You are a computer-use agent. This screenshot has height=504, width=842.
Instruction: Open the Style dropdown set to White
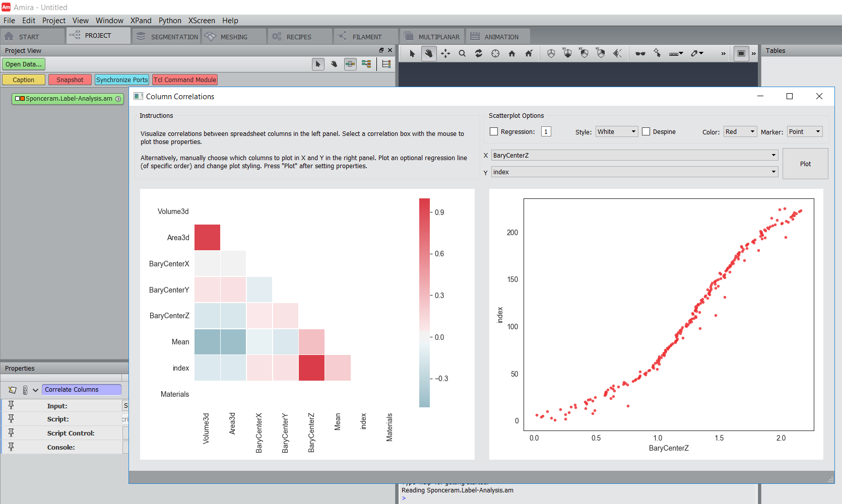point(617,131)
